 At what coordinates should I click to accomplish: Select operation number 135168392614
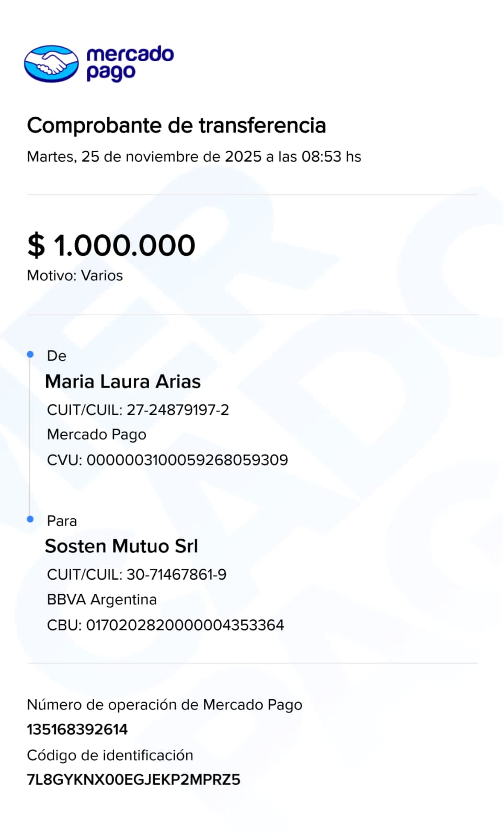click(x=77, y=729)
